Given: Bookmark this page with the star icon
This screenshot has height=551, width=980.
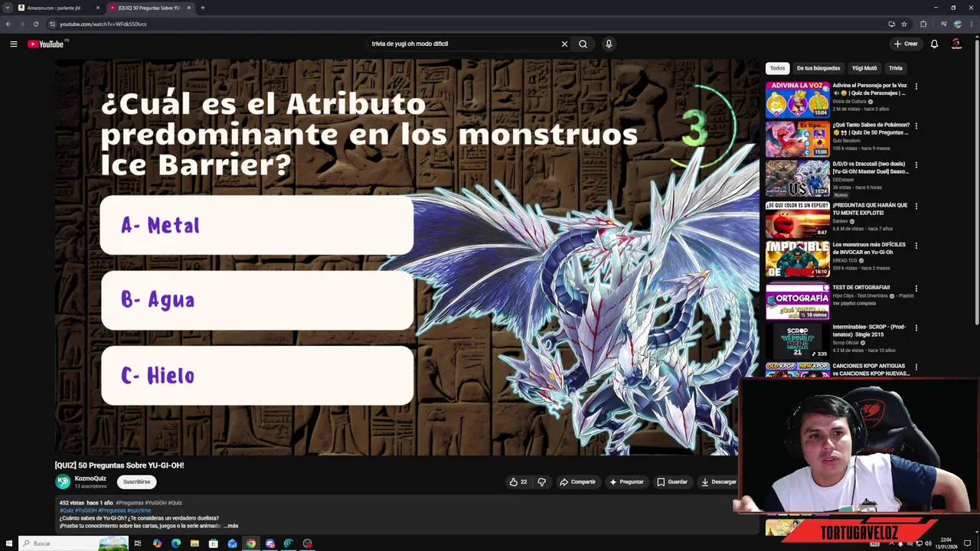Looking at the screenshot, I should 904,24.
